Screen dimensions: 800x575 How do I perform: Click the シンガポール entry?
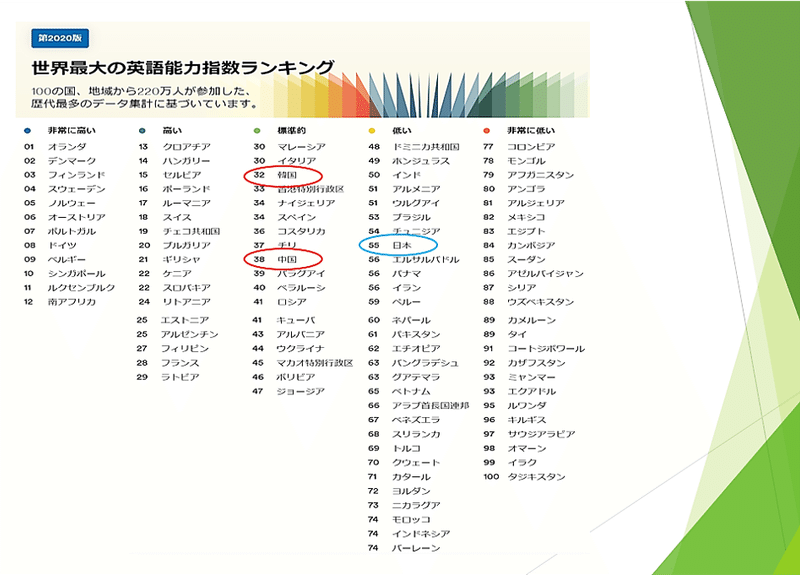click(77, 273)
